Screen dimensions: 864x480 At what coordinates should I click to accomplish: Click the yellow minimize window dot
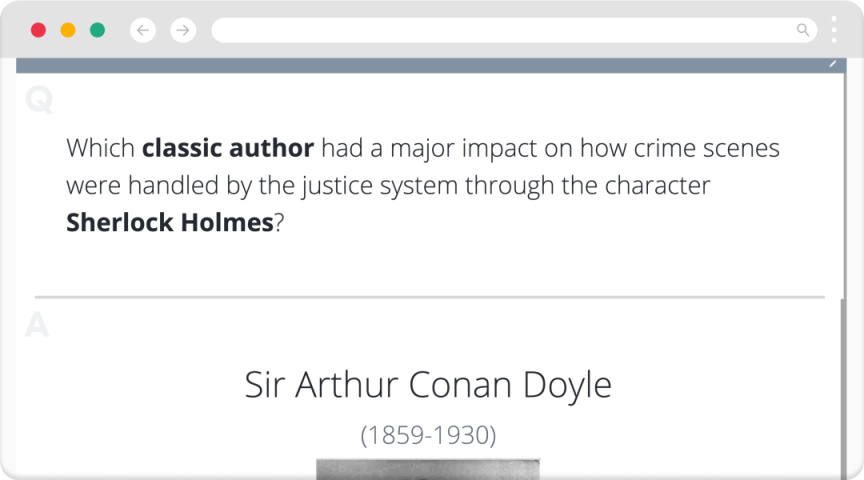coord(68,30)
